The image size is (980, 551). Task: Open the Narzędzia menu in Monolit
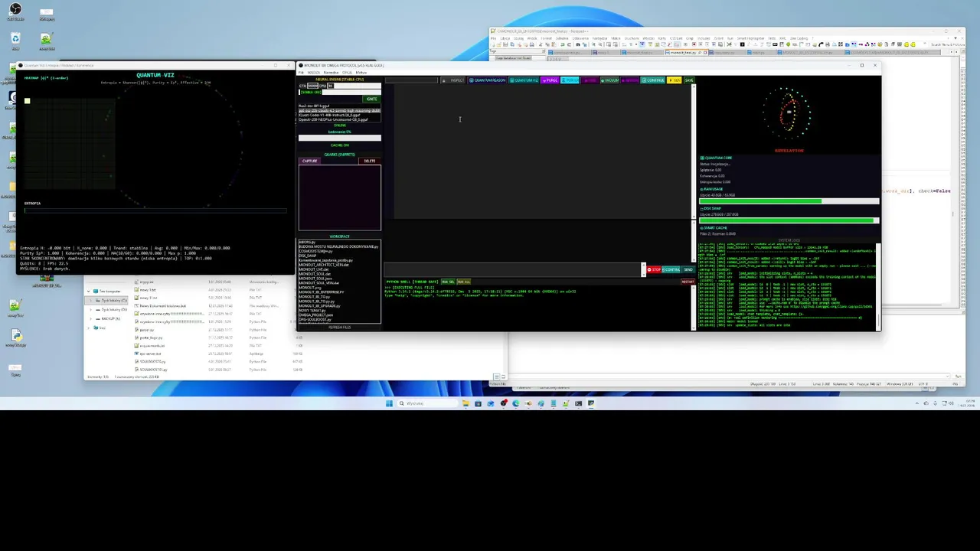coord(331,73)
